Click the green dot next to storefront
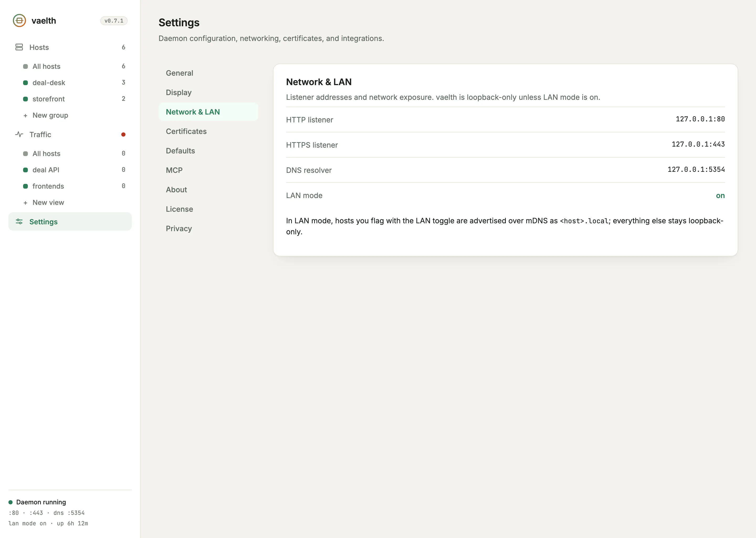Image resolution: width=756 pixels, height=538 pixels. click(25, 99)
